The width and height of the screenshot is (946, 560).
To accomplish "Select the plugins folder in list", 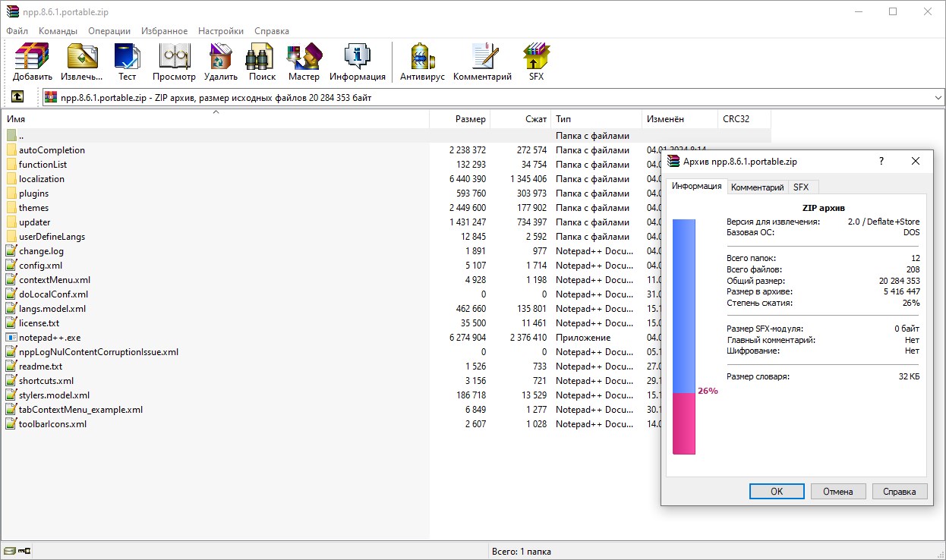I will [x=33, y=193].
